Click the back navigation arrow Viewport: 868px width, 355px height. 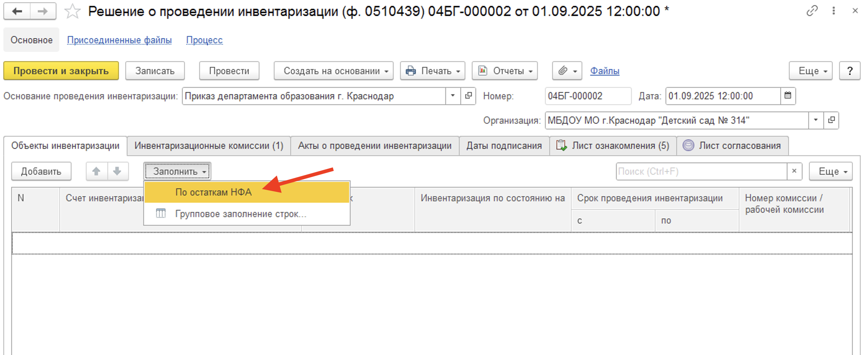click(x=17, y=11)
